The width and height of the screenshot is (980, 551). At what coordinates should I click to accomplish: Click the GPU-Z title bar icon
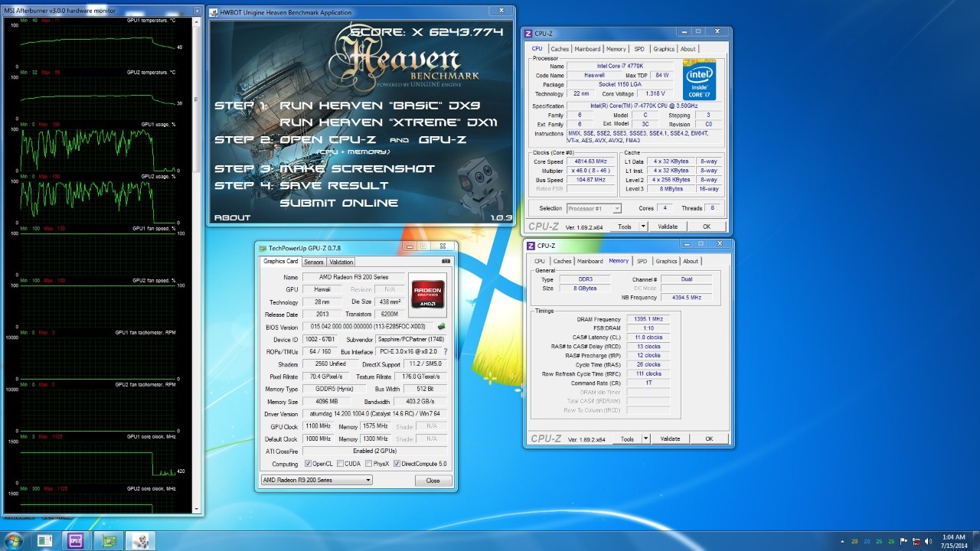263,248
